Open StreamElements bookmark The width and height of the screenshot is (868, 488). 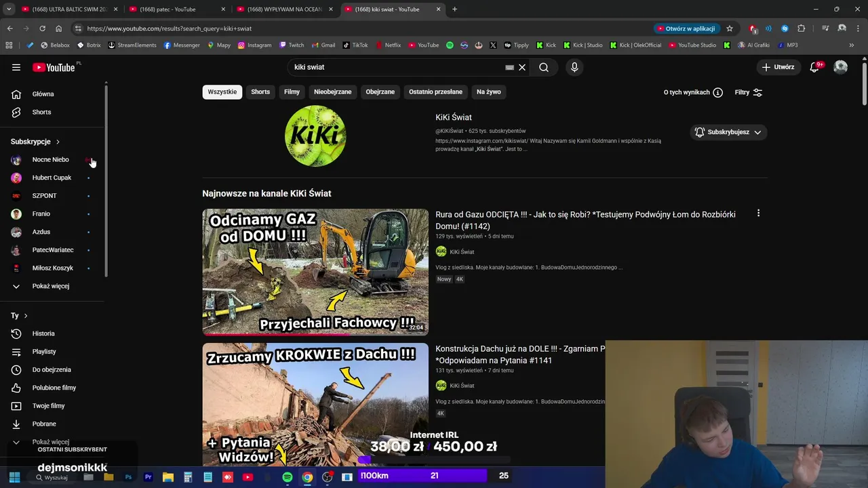[132, 45]
